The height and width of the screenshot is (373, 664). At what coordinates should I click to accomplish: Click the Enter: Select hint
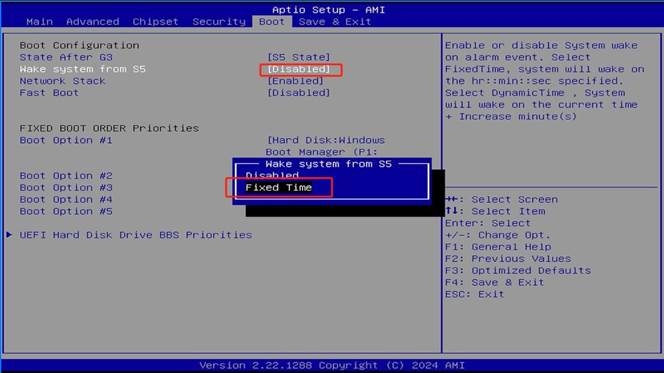pyautogui.click(x=487, y=223)
